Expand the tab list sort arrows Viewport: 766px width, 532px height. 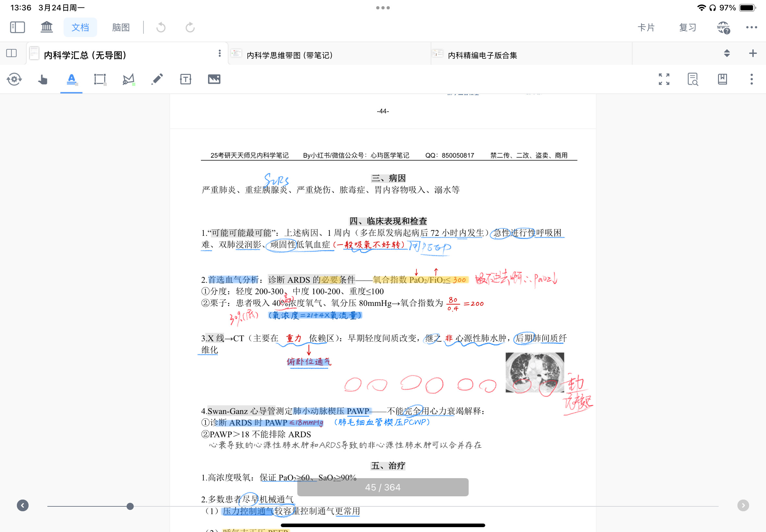[727, 53]
